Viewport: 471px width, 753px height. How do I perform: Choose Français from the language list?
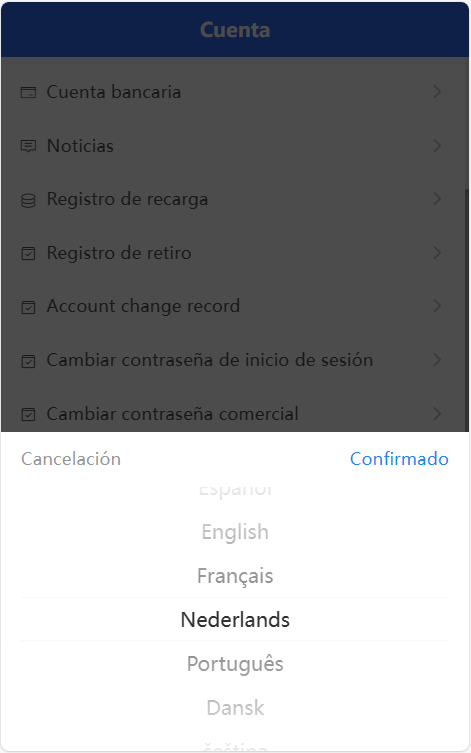coord(235,576)
